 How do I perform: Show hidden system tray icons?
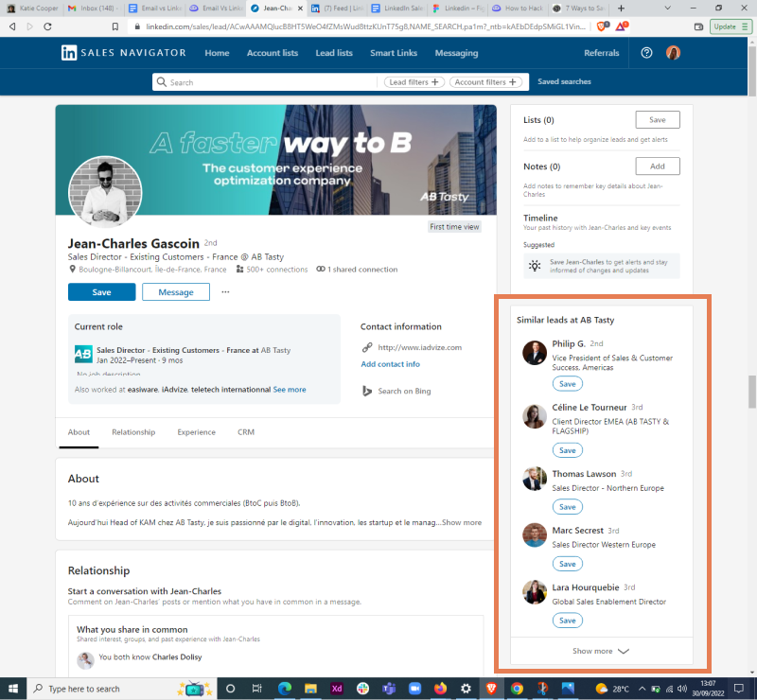pyautogui.click(x=642, y=689)
